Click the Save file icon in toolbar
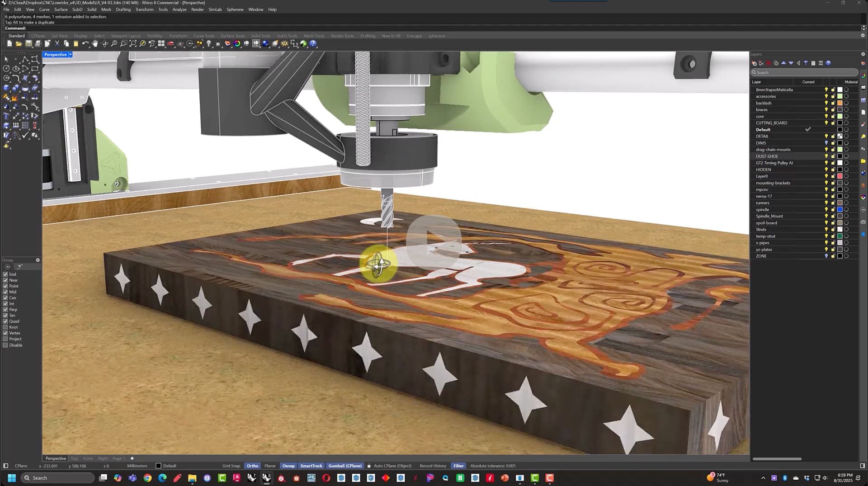Viewport: 868px width, 486px height. pyautogui.click(x=28, y=44)
